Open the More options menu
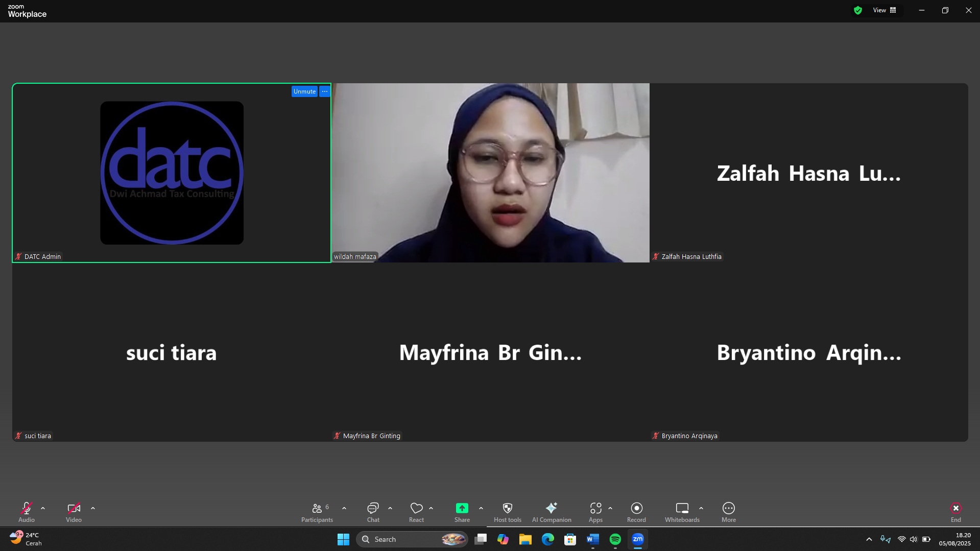980x551 pixels. pyautogui.click(x=728, y=512)
